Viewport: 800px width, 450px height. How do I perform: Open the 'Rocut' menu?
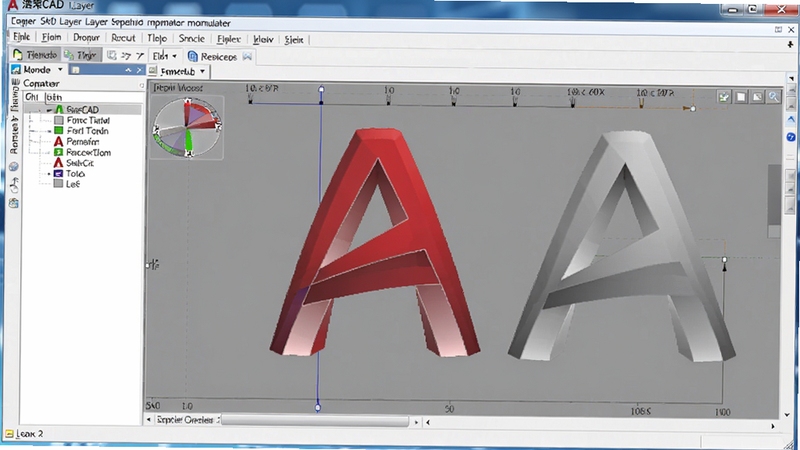pyautogui.click(x=123, y=38)
